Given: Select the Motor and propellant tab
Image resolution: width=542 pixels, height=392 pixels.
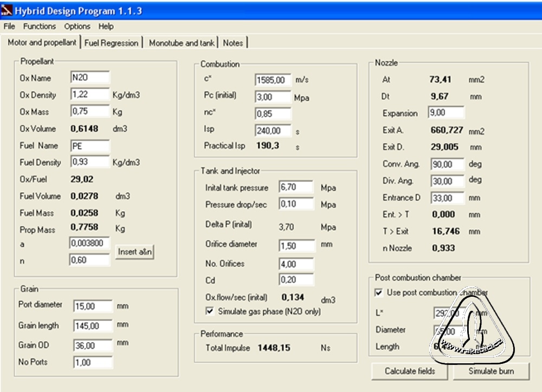Looking at the screenshot, I should (x=42, y=42).
